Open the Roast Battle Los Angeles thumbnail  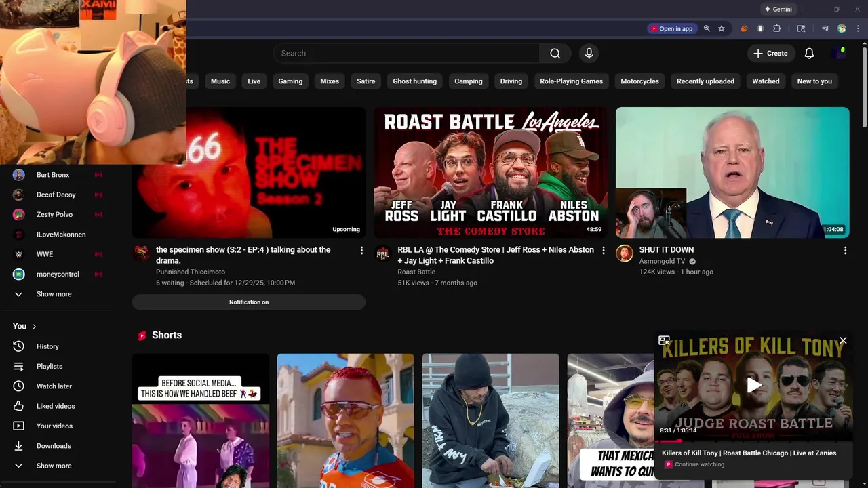point(491,172)
